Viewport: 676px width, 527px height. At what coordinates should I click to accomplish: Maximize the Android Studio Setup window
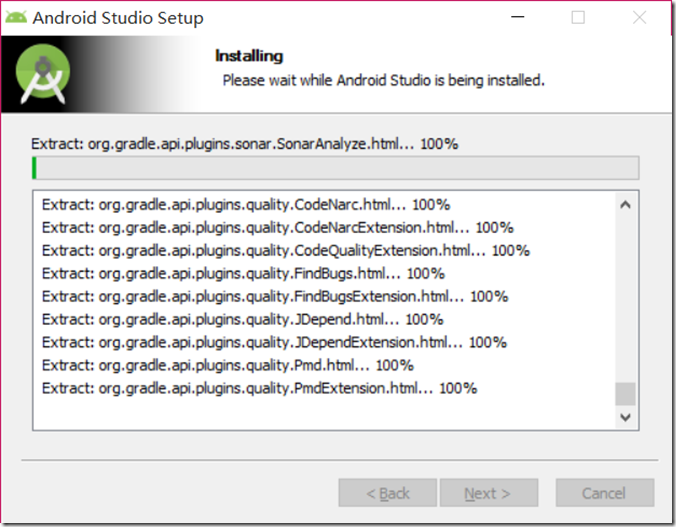[x=578, y=18]
